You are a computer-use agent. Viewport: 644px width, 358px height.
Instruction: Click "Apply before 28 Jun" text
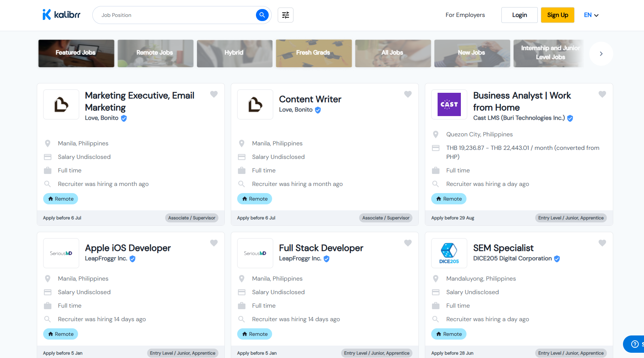452,353
